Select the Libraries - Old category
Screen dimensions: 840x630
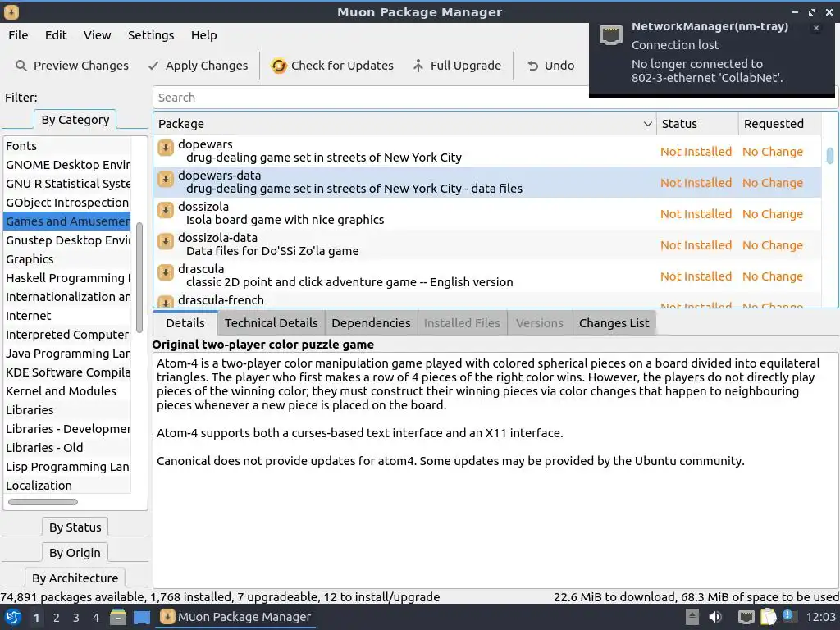pyautogui.click(x=67, y=447)
